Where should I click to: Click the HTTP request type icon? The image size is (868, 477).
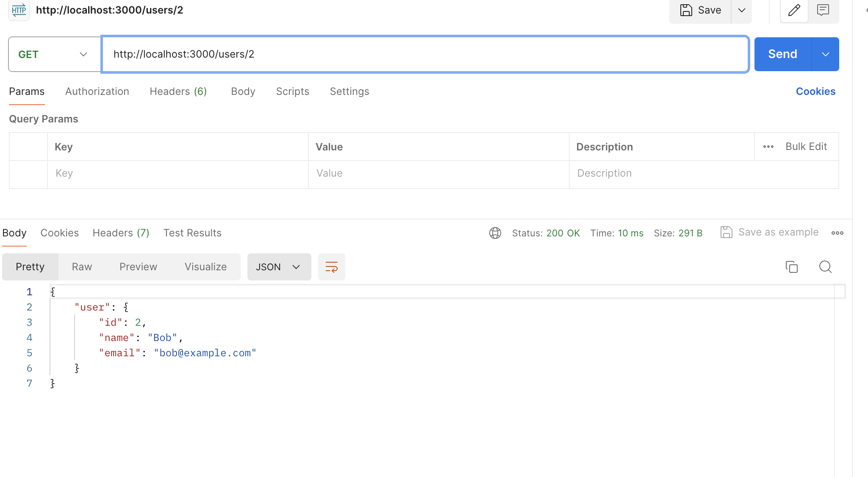tap(19, 10)
